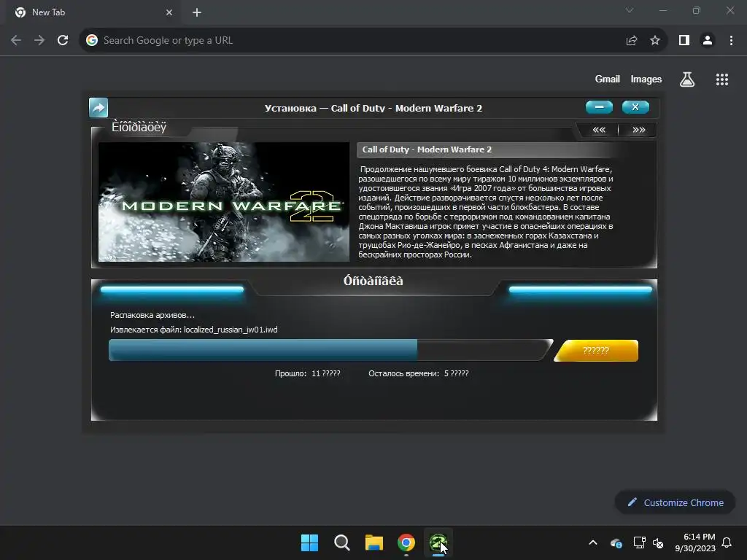Open the Gmail link
The width and height of the screenshot is (747, 560).
pyautogui.click(x=608, y=79)
